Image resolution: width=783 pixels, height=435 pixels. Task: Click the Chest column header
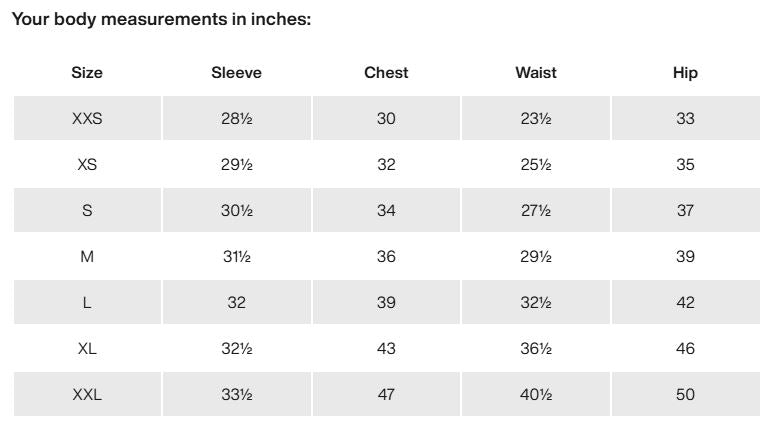[386, 73]
